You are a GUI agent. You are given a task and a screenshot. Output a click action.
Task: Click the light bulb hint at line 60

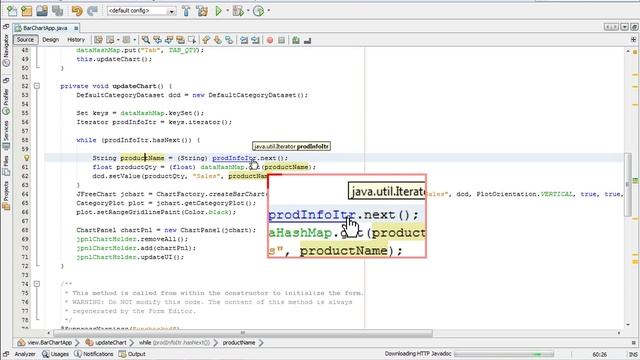click(x=27, y=158)
